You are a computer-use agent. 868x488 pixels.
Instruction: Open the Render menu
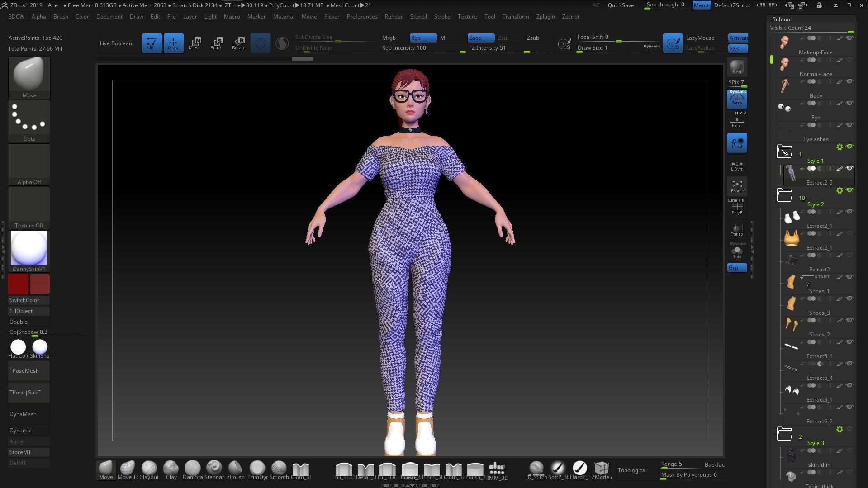tap(394, 17)
